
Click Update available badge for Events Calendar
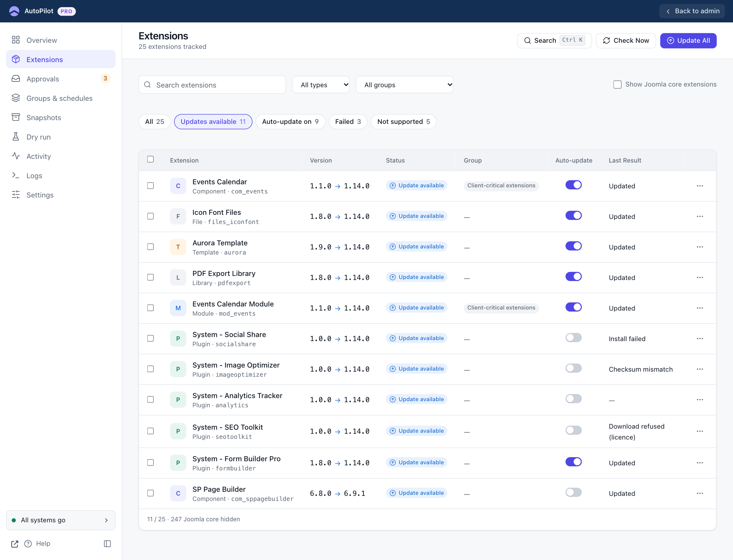pyautogui.click(x=416, y=186)
